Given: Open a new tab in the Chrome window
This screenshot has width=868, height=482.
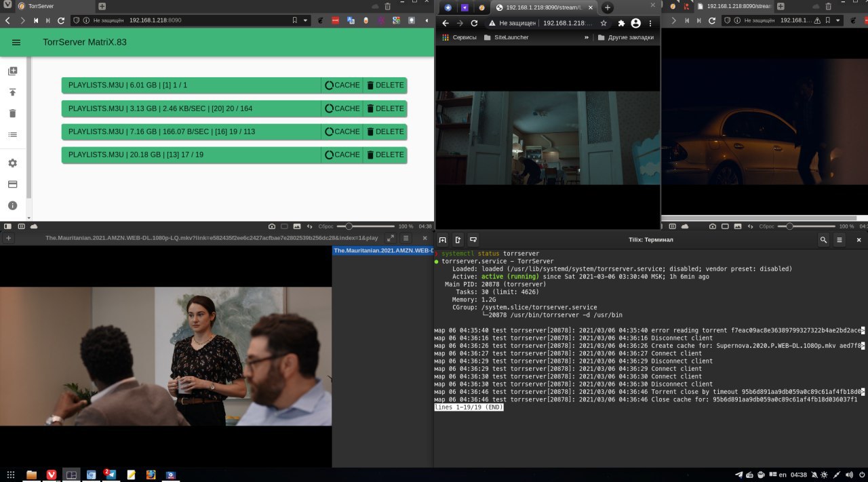Looking at the screenshot, I should pos(608,7).
